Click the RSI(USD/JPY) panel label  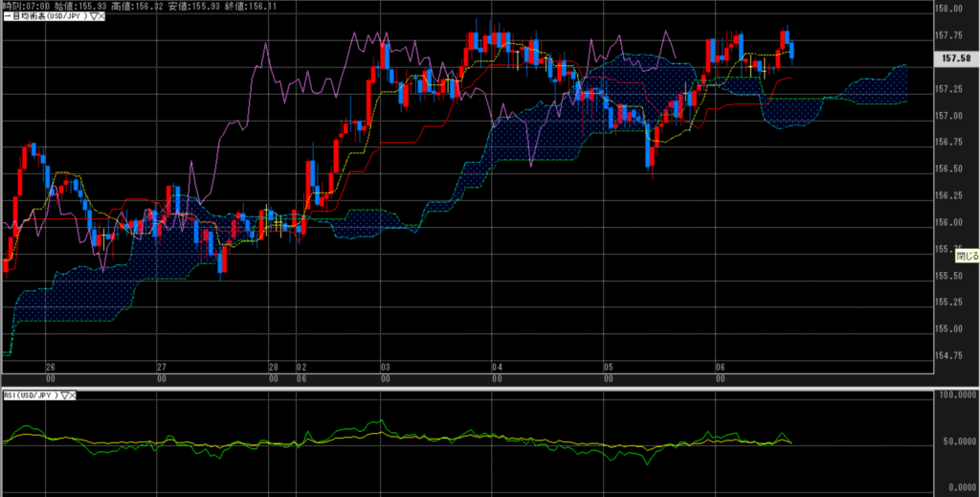click(x=31, y=395)
